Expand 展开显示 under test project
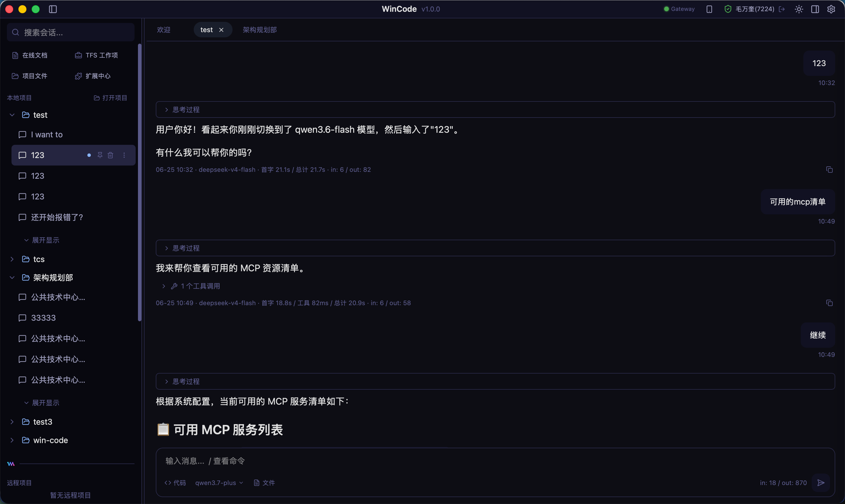This screenshot has height=504, width=845. (x=42, y=240)
